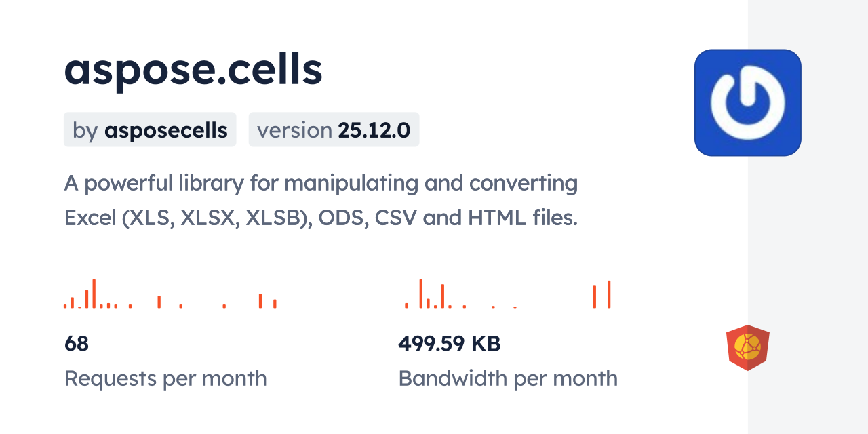The image size is (868, 434).
Task: Click the "by asposecells" author badge
Action: point(150,130)
